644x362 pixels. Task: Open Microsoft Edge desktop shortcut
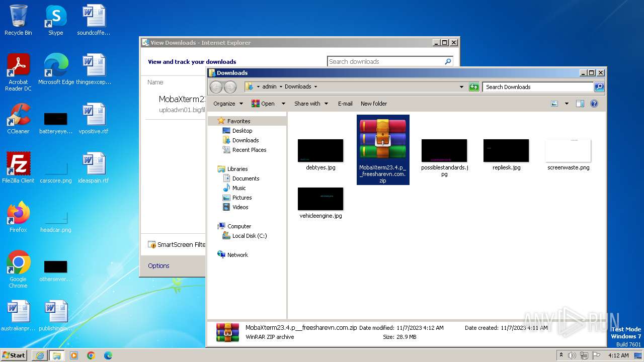(x=56, y=69)
